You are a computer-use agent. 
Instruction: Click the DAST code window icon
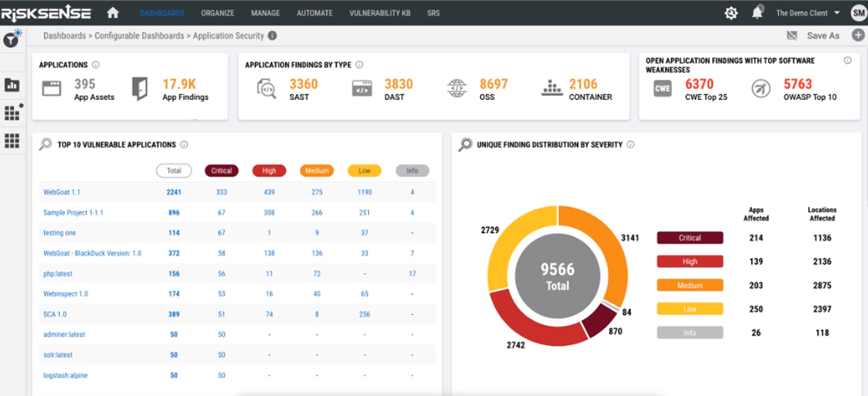pyautogui.click(x=361, y=89)
